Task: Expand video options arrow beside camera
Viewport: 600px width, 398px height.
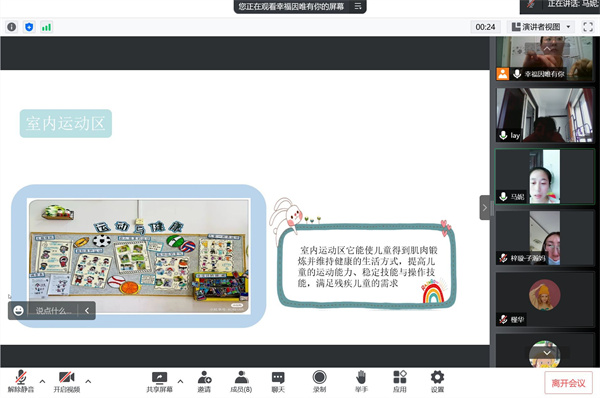Action: [88, 381]
